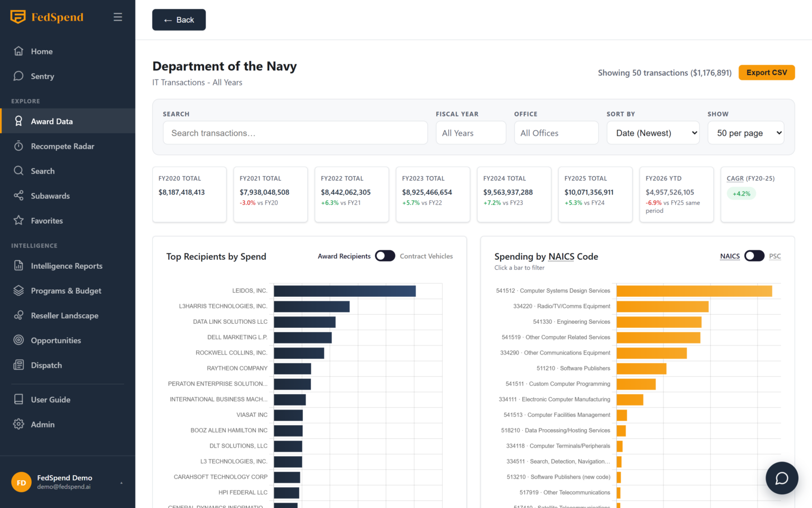The width and height of the screenshot is (812, 508).
Task: Click the Subawards share-nodes icon
Action: 19,196
